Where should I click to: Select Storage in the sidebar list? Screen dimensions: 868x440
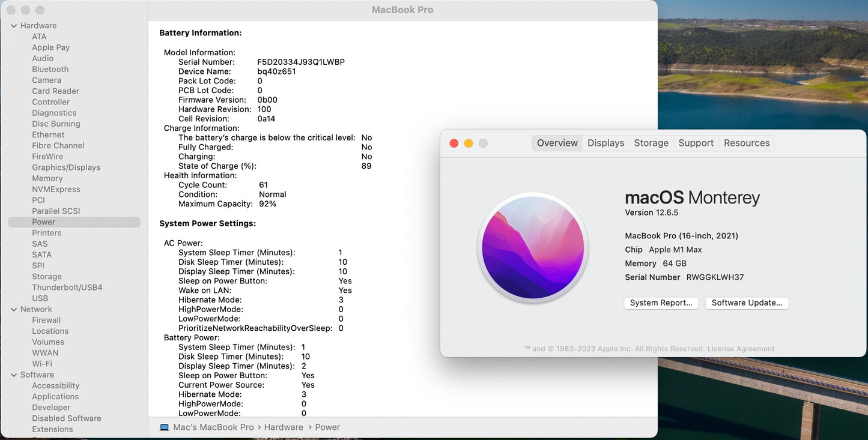[47, 277]
